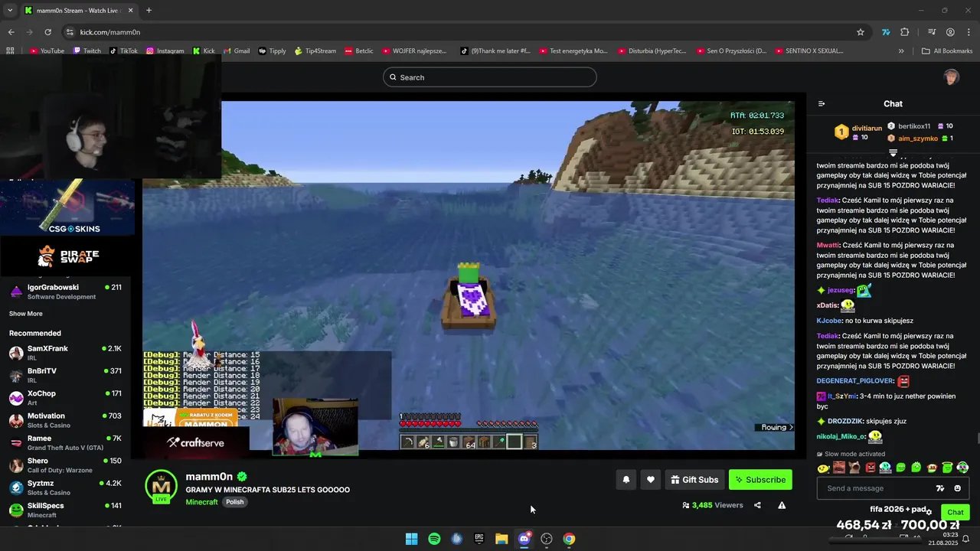
Task: Click the green Subscribe button
Action: pyautogui.click(x=760, y=480)
